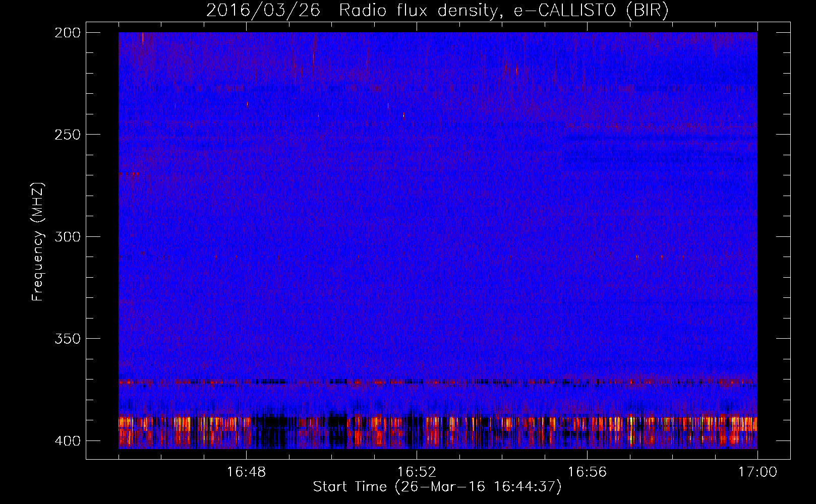
Task: Click the time tick label 16:48
Action: [x=246, y=472]
